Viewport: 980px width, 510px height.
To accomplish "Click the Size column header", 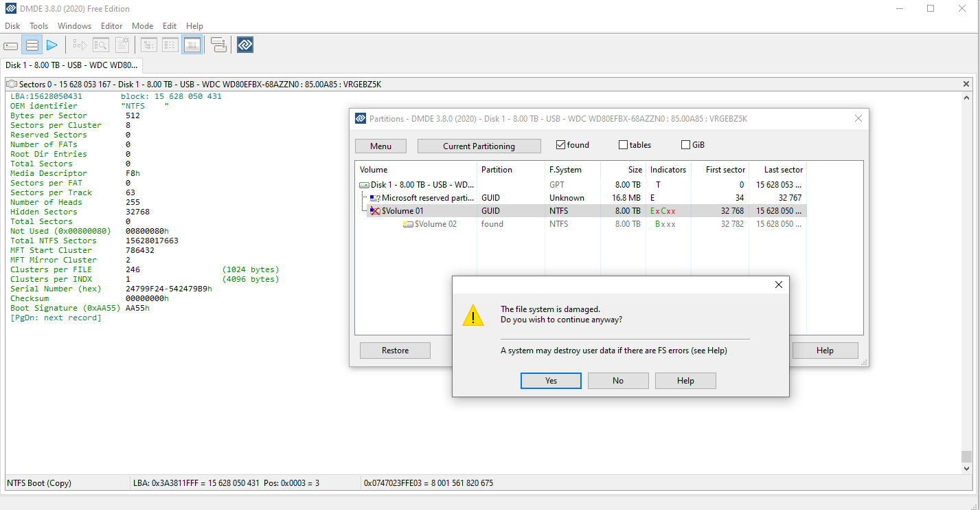I will pos(624,170).
